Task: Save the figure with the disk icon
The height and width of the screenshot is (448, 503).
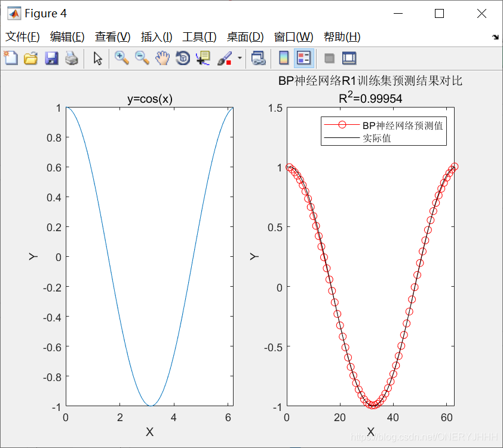Action: (x=53, y=58)
